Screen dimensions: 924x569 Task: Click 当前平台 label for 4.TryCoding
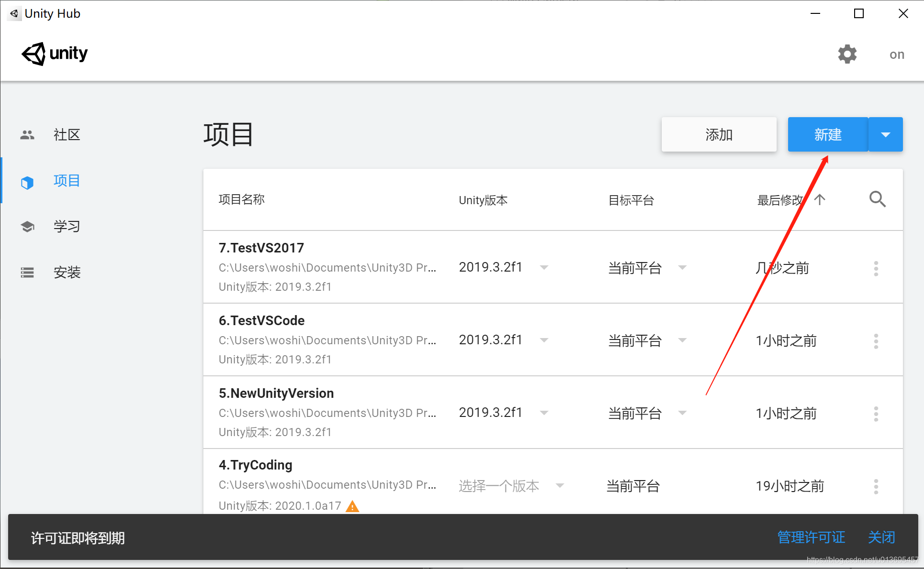(x=633, y=486)
